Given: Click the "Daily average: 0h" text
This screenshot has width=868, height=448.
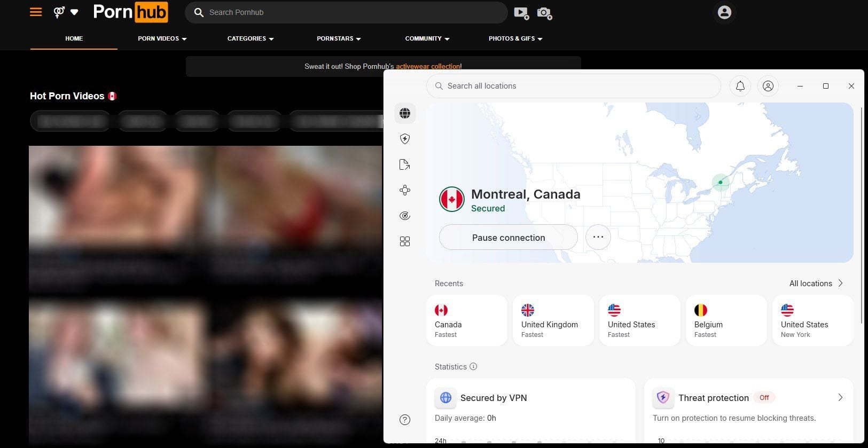Looking at the screenshot, I should pos(465,418).
